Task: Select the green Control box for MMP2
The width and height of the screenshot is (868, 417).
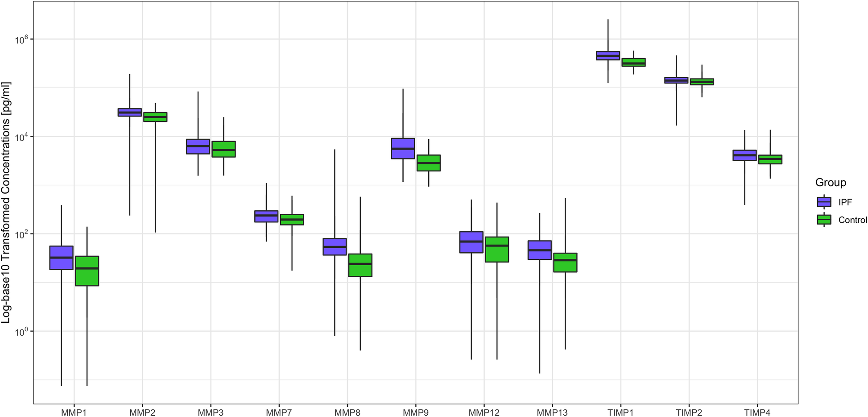Action: tap(155, 117)
